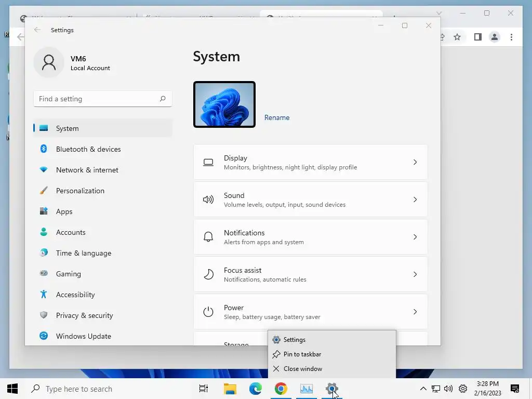Click the Wi-Fi icon beside Network & internet
532x399 pixels.
pos(44,169)
